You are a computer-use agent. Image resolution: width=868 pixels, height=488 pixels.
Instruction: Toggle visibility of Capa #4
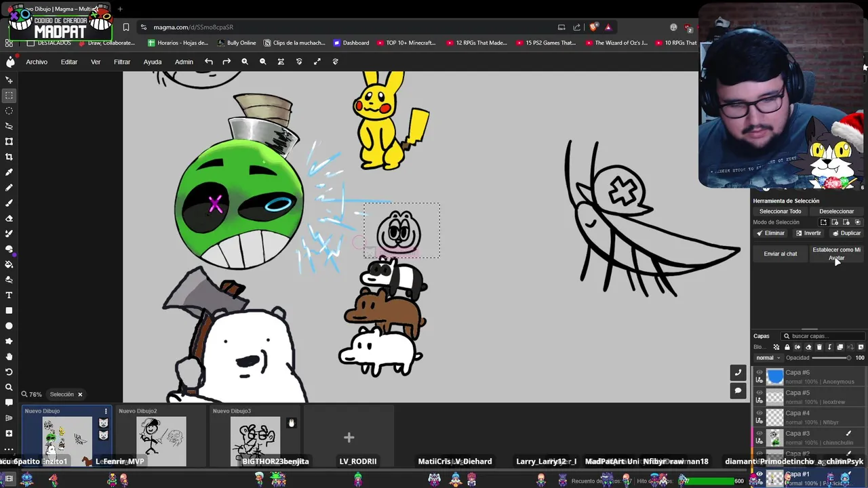[759, 413]
